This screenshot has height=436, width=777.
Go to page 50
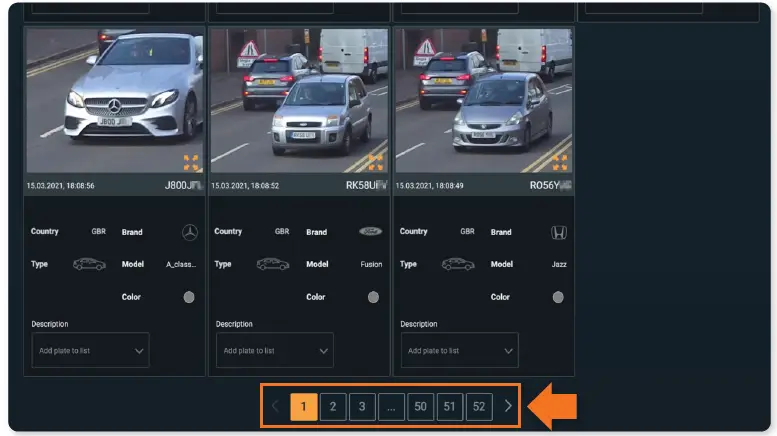421,407
